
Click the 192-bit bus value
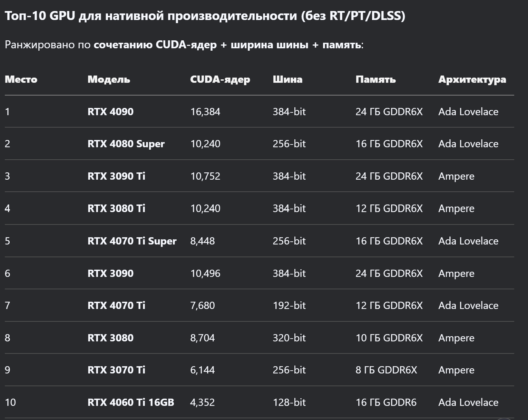289,306
